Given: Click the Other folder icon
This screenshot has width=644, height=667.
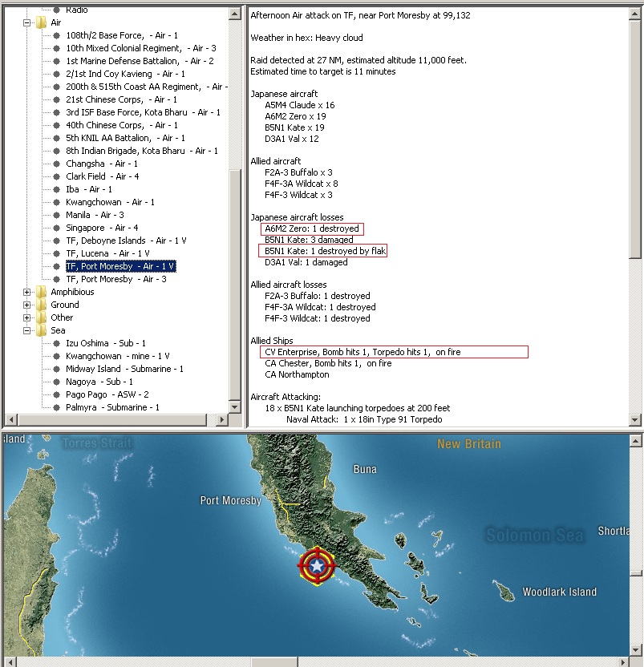Looking at the screenshot, I should [41, 317].
